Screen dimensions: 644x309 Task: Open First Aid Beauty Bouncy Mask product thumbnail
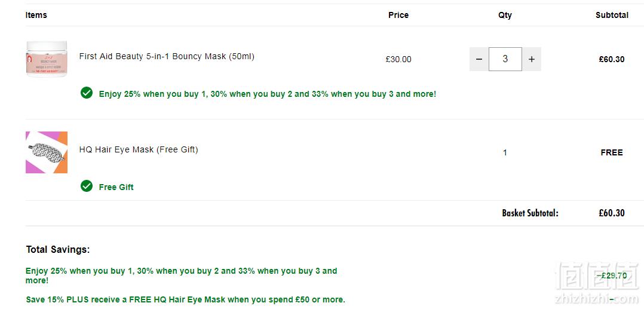coord(47,59)
